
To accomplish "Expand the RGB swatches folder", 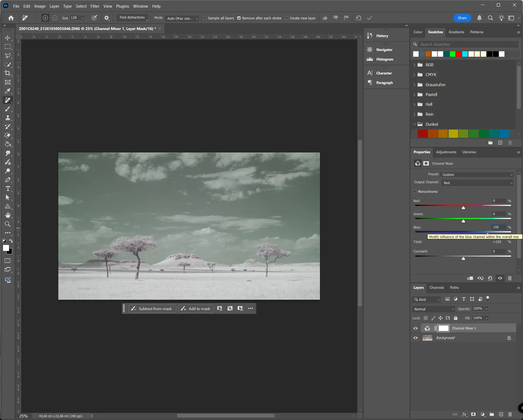I will [x=414, y=65].
